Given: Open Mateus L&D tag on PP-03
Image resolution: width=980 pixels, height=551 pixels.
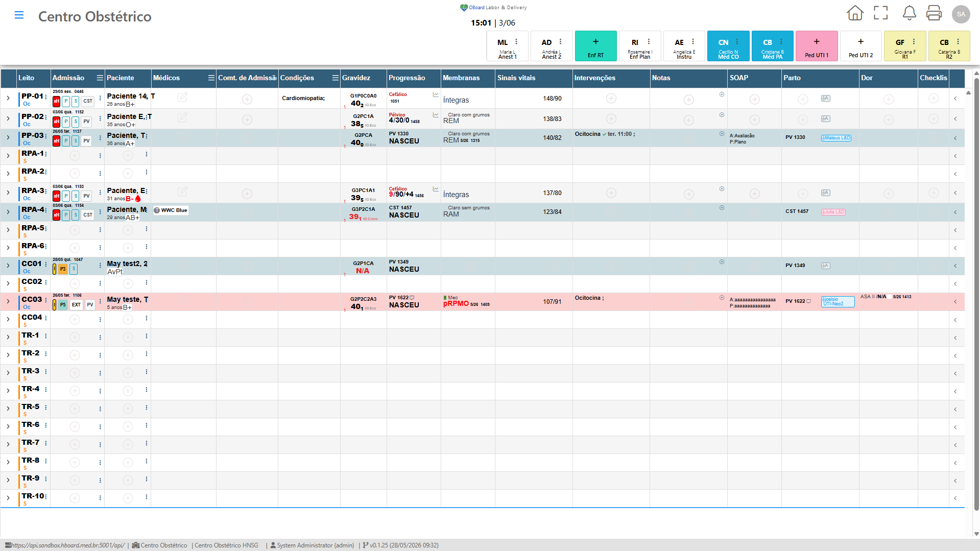Looking at the screenshot, I should point(836,138).
